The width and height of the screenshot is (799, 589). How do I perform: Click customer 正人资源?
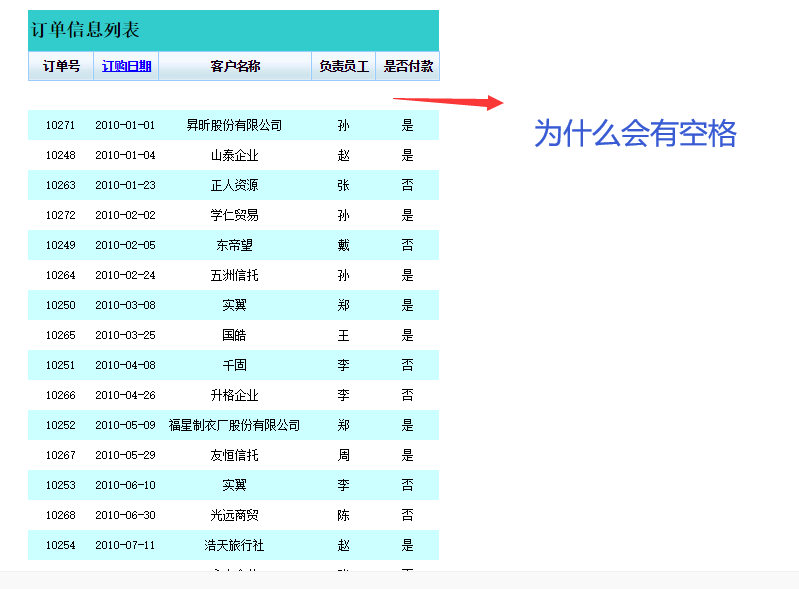(x=234, y=185)
